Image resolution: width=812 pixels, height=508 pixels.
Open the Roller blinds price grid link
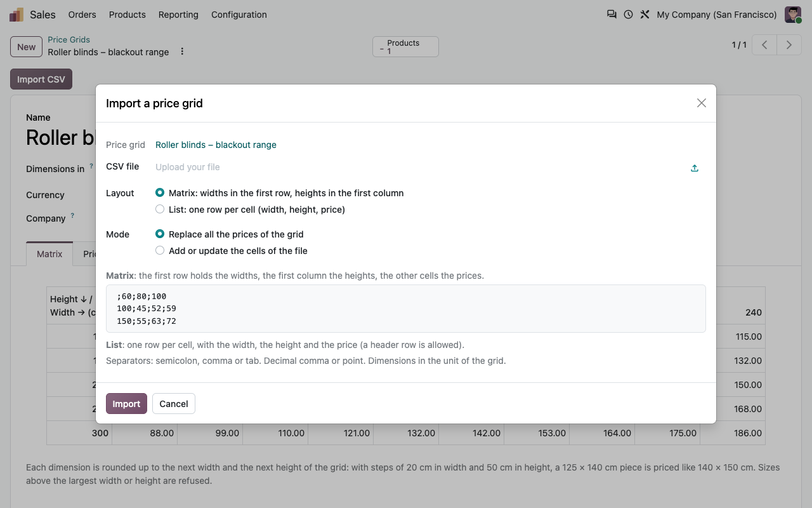tap(216, 145)
